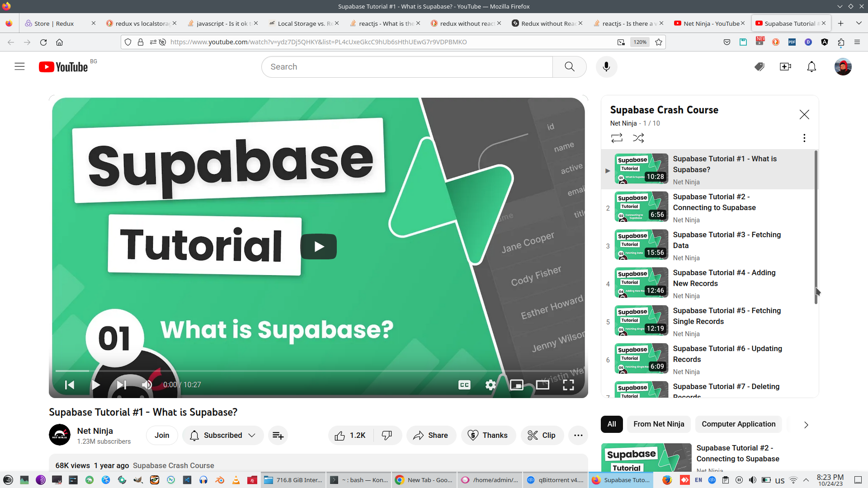
Task: Select the From Net Ninja chip
Action: click(x=659, y=424)
